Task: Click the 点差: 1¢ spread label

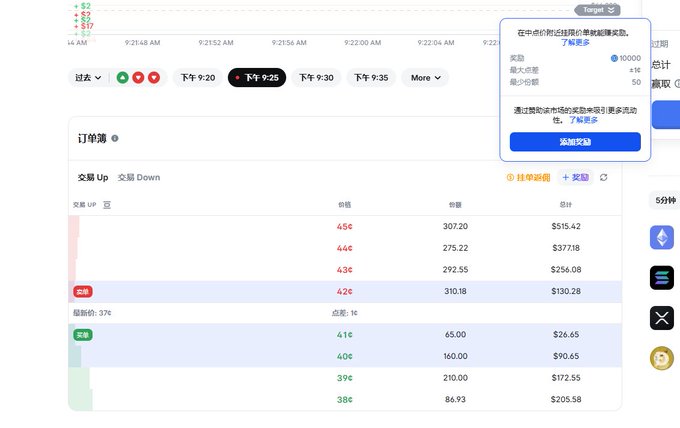Action: pos(344,313)
